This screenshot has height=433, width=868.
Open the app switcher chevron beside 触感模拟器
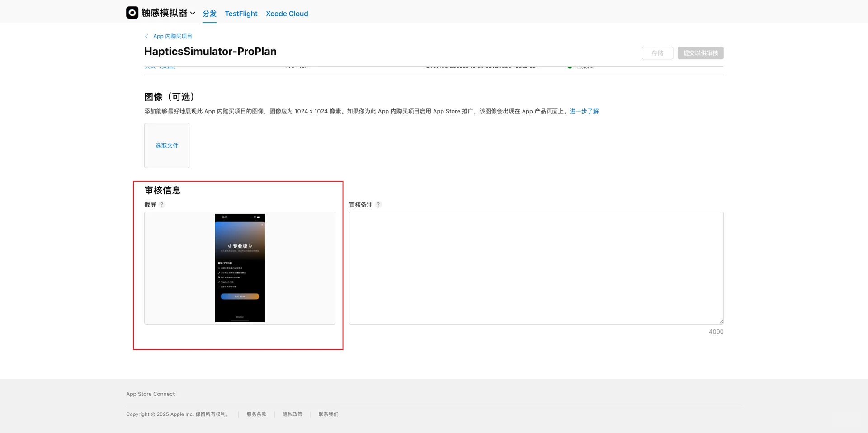click(193, 13)
